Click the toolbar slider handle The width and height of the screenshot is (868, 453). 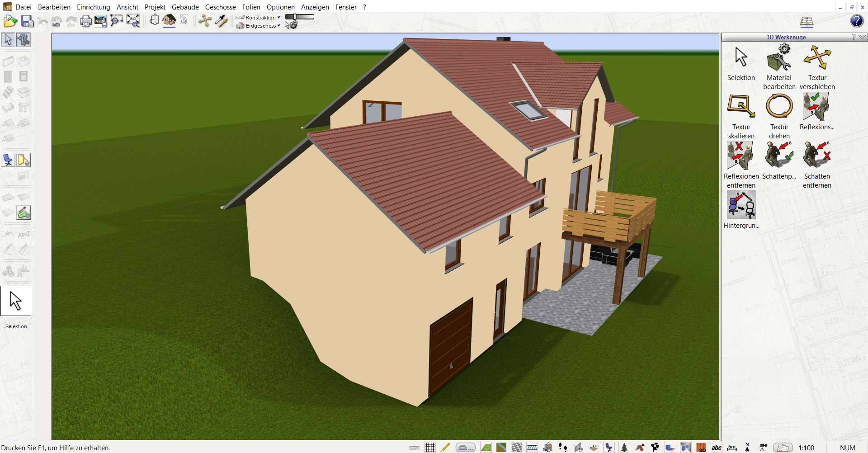click(294, 17)
